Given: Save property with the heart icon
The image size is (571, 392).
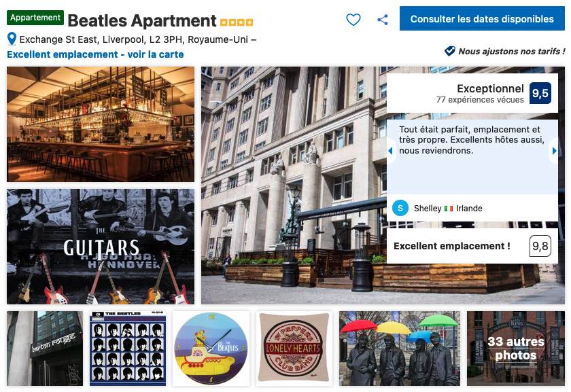Looking at the screenshot, I should 353,19.
